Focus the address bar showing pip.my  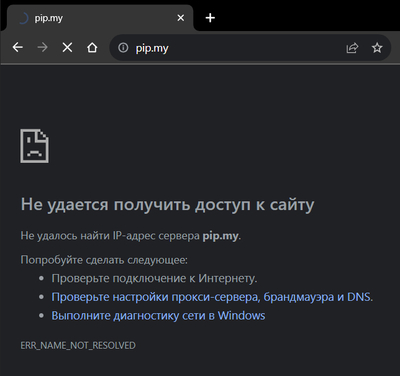coord(250,48)
